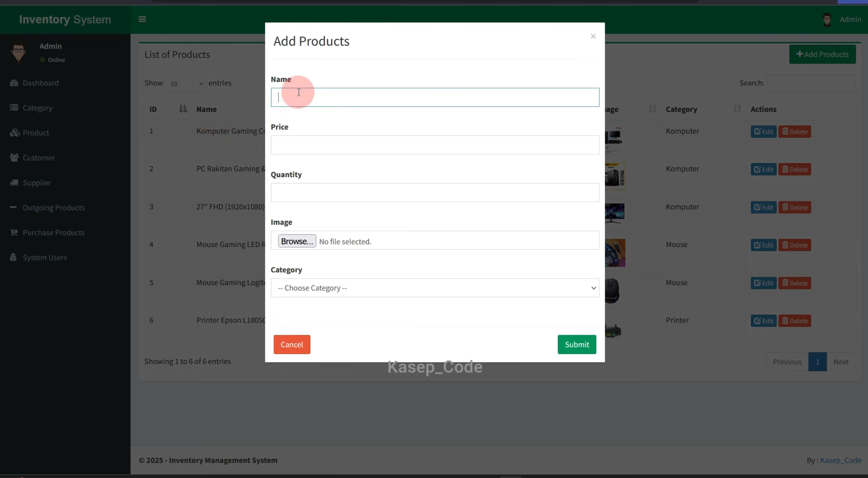Click Browse to choose an image
The width and height of the screenshot is (868, 478).
pyautogui.click(x=297, y=241)
